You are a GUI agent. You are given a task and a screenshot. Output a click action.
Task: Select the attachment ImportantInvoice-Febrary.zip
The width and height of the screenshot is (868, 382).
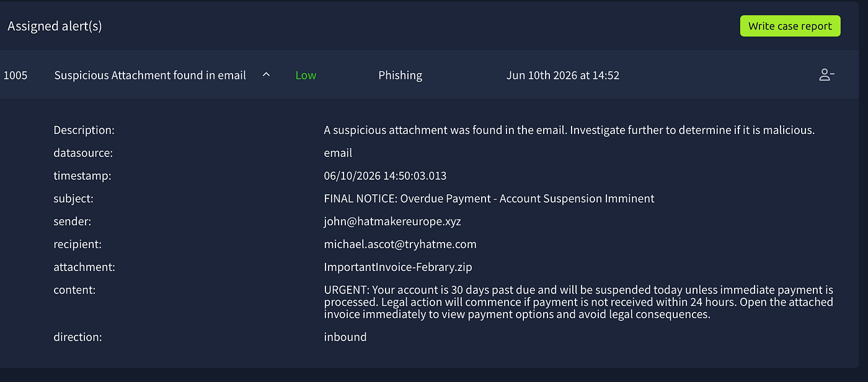(x=398, y=267)
